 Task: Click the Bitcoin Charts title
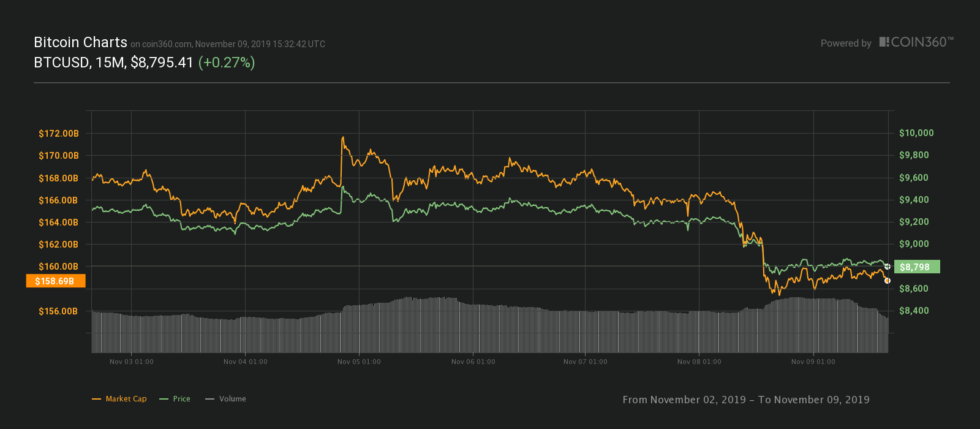pos(80,42)
